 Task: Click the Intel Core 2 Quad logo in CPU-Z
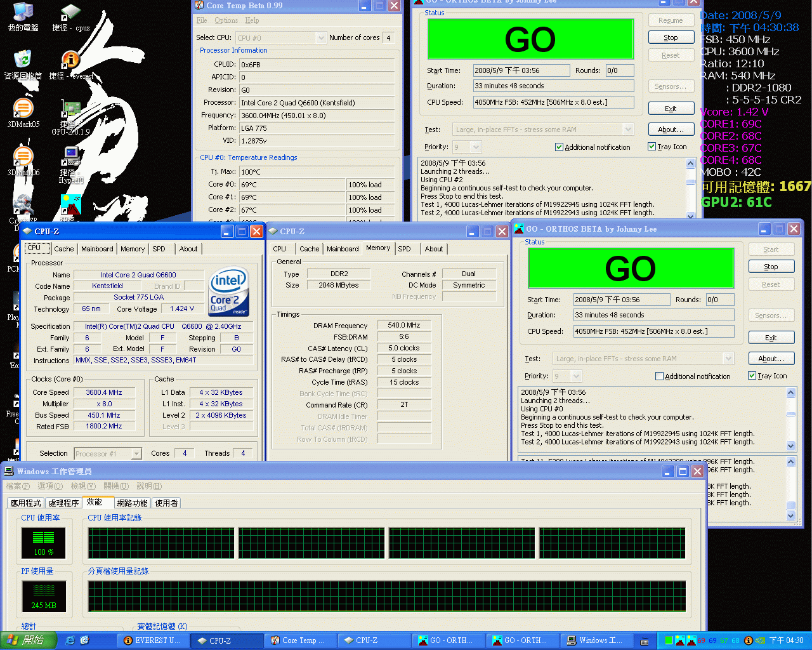[228, 292]
